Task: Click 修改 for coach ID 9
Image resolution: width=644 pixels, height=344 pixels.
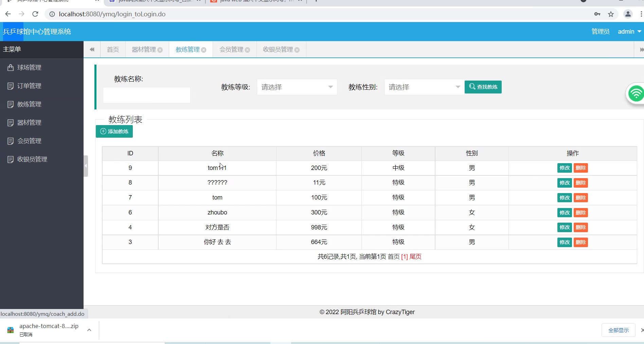Action: tap(565, 168)
